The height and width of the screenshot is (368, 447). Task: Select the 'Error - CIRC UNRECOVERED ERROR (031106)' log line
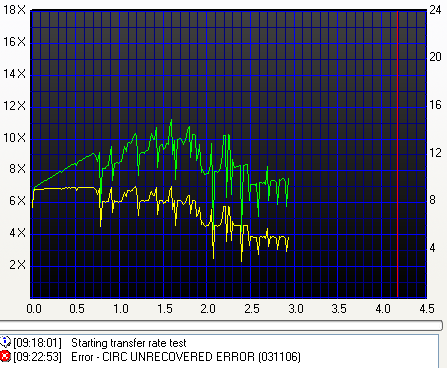pos(186,357)
